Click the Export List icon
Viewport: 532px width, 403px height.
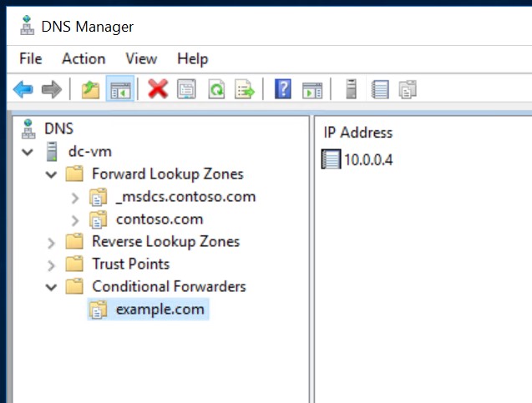244,88
